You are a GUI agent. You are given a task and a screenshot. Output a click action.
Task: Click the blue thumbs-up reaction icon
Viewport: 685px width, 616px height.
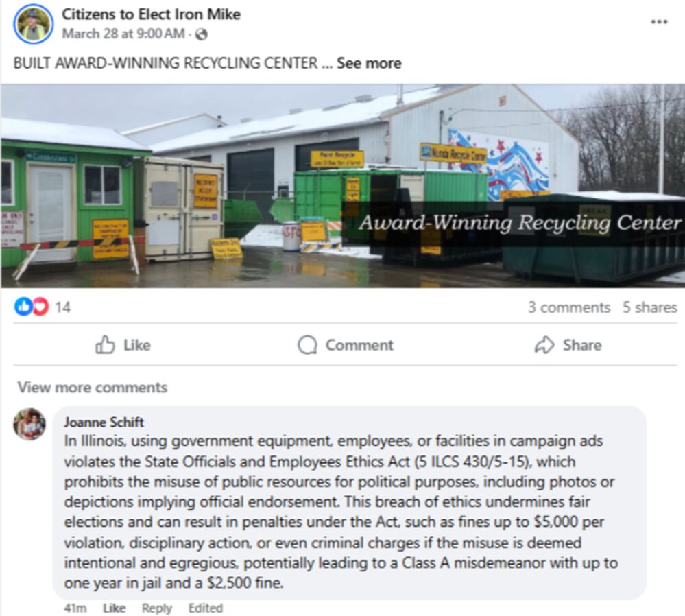pyautogui.click(x=23, y=307)
